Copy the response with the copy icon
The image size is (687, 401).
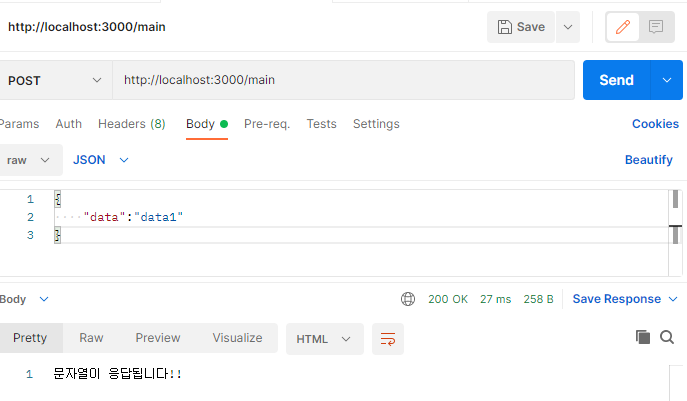click(643, 337)
